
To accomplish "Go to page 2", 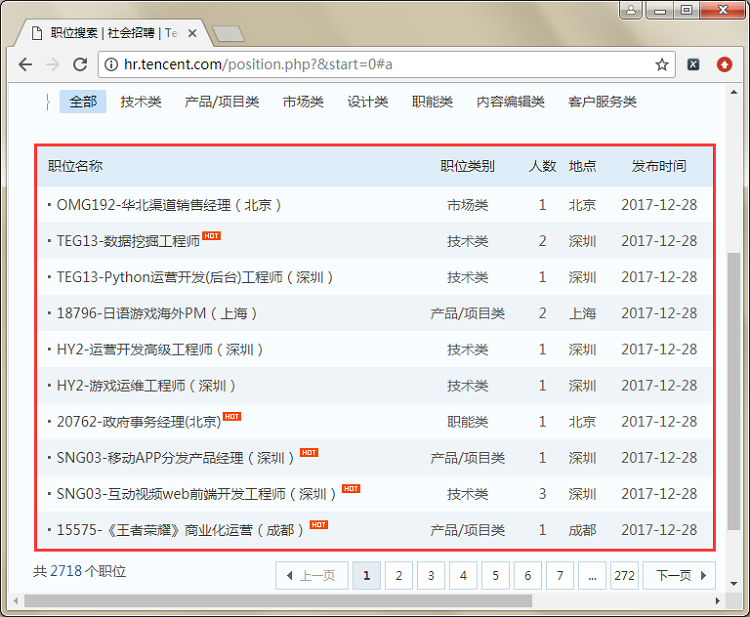I will pyautogui.click(x=398, y=575).
